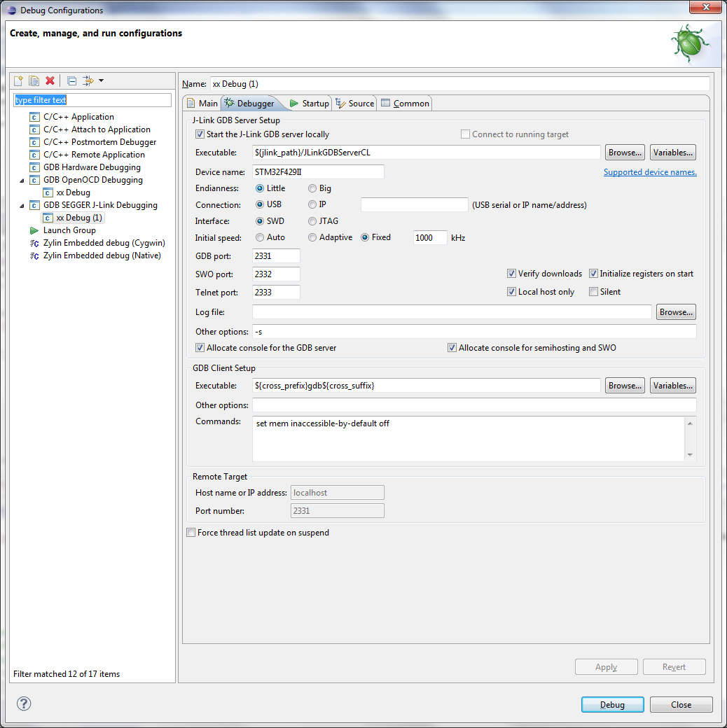Select the xx Debug configuration under OpenOCD
The image size is (727, 728).
(x=73, y=192)
